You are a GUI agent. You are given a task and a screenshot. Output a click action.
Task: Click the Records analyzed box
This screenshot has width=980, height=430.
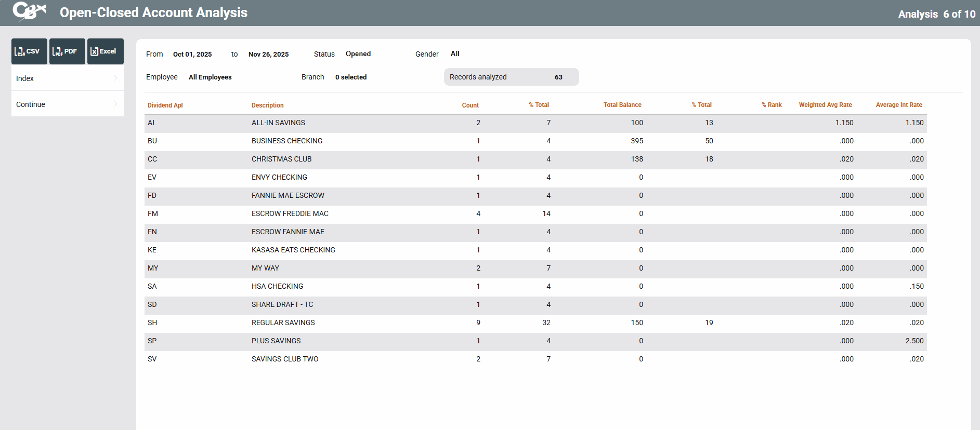[x=511, y=77]
